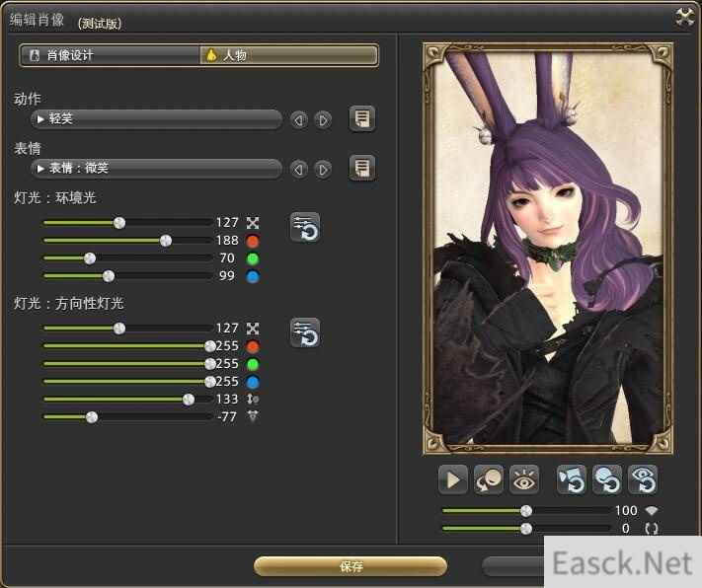This screenshot has height=588, width=702.
Task: Click the directional light green color dot
Action: [253, 364]
